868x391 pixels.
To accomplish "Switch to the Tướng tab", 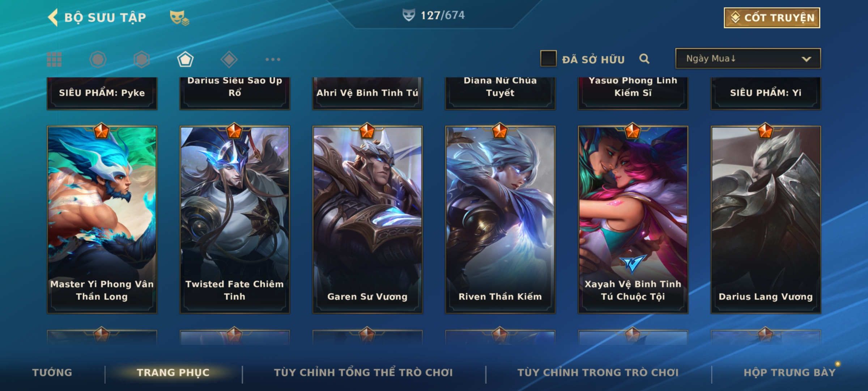I will click(52, 373).
